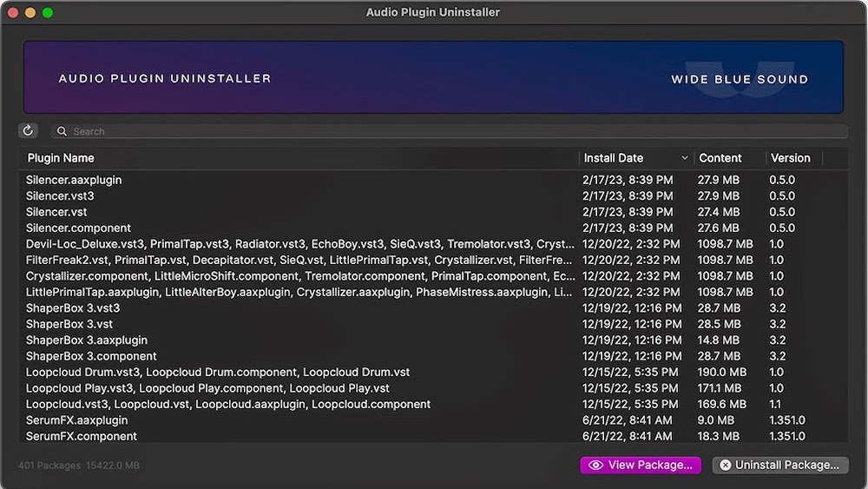Select the ShaperBox 3.vst3 package
The width and height of the screenshot is (868, 489).
coord(73,308)
